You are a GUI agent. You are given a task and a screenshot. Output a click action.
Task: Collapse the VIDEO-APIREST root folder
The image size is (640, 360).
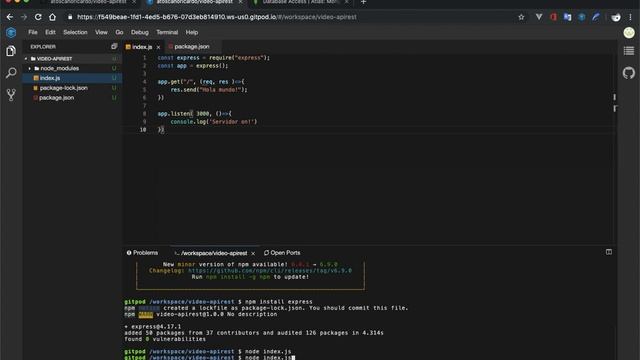click(x=26, y=59)
